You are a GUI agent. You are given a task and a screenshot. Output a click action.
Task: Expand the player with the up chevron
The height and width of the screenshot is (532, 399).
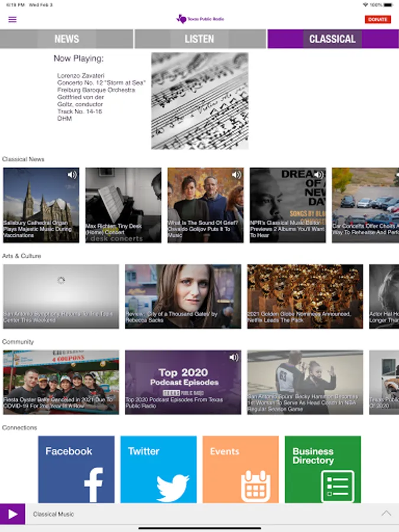pos(386,513)
